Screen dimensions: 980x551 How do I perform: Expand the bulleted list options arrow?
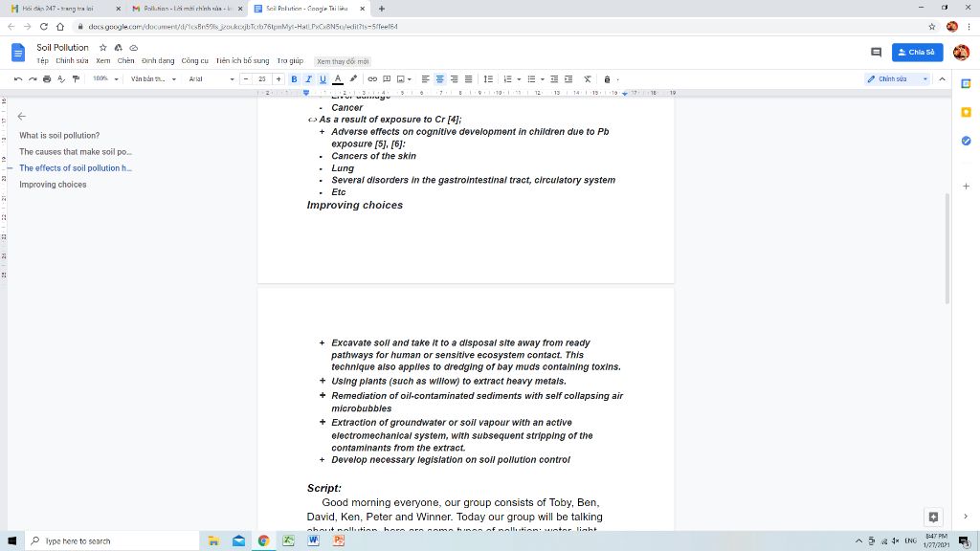pyautogui.click(x=543, y=79)
